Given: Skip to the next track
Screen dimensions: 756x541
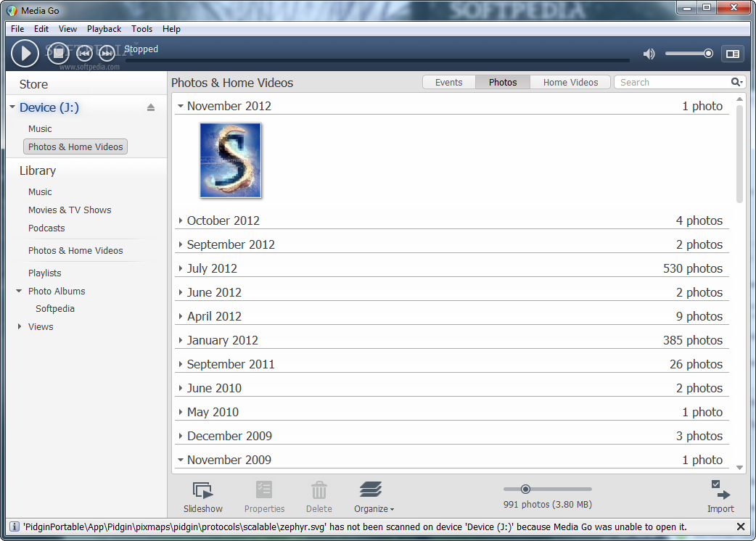Looking at the screenshot, I should [107, 53].
